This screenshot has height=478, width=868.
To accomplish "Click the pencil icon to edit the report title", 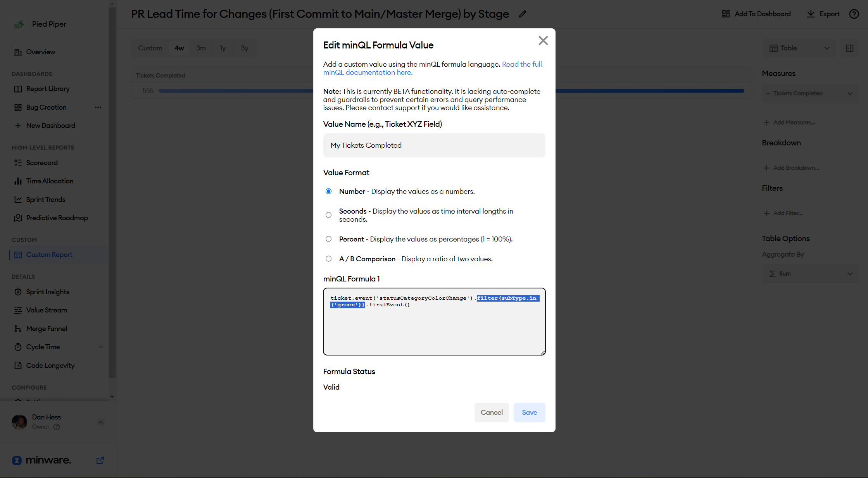I will [x=523, y=14].
